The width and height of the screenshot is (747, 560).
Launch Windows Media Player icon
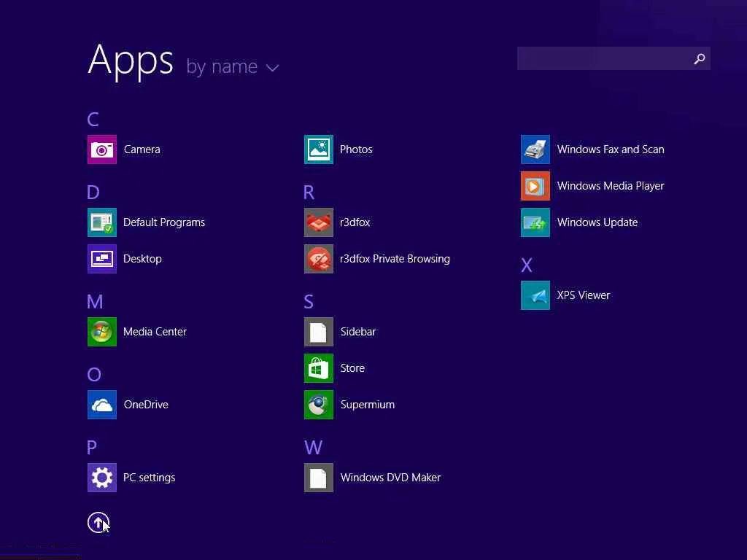tap(535, 186)
